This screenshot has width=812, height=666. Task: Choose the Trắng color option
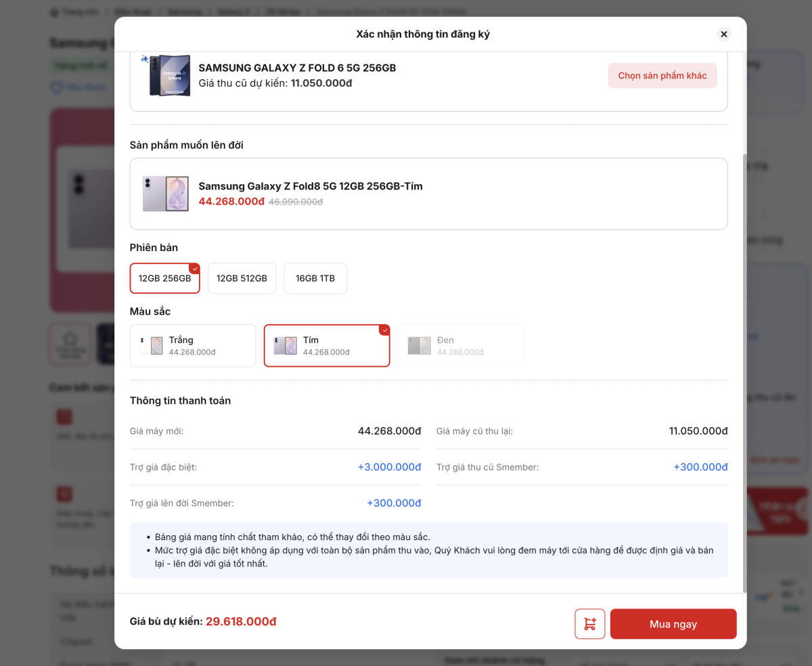tap(193, 346)
